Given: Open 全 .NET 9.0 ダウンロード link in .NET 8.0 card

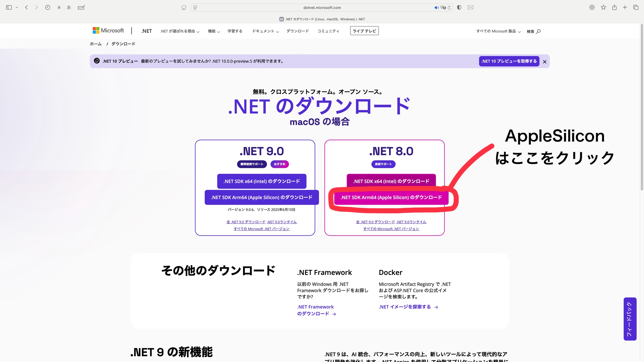Looking at the screenshot, I should point(375,222).
